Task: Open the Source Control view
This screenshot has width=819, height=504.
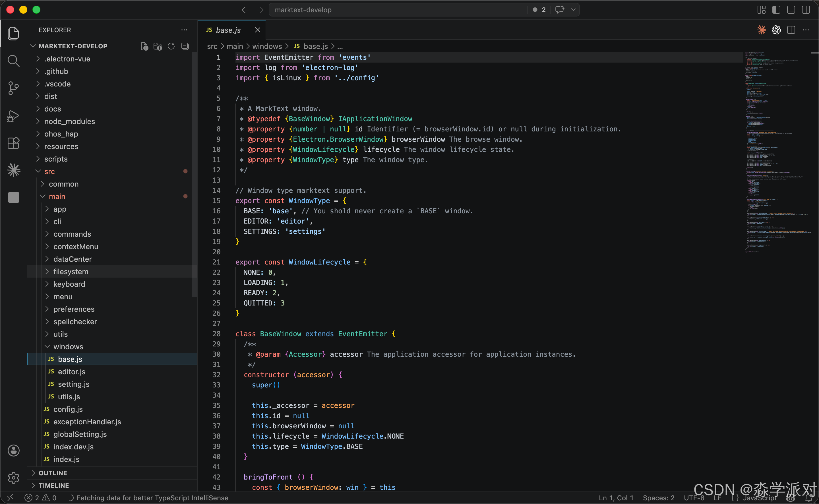Action: [13, 88]
